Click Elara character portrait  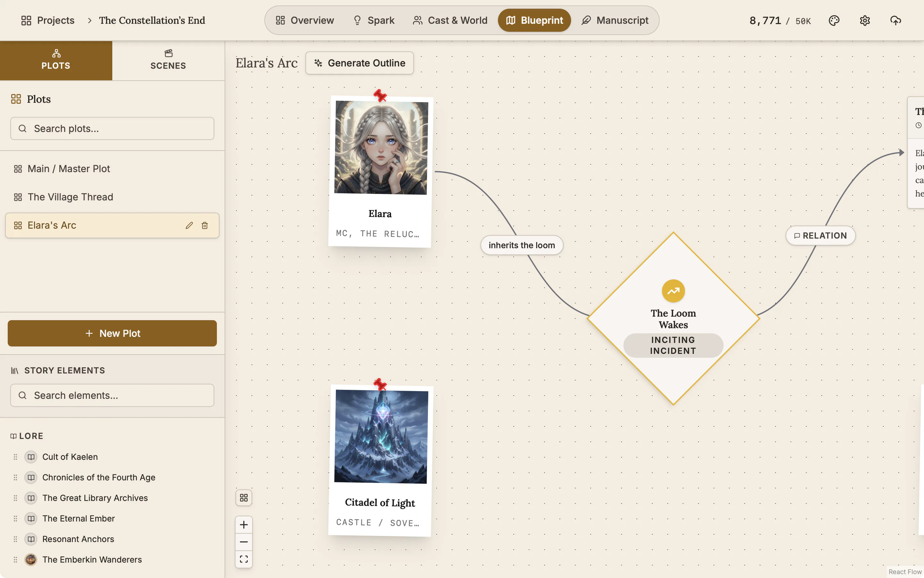point(381,148)
